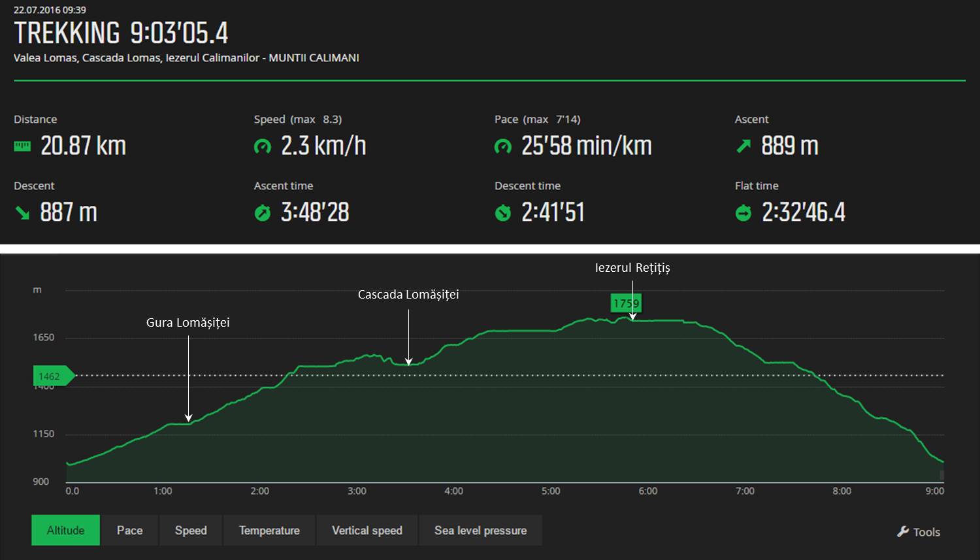Screen dimensions: 980x560
Task: Click the Ascent time stopwatch icon
Action: pos(262,213)
